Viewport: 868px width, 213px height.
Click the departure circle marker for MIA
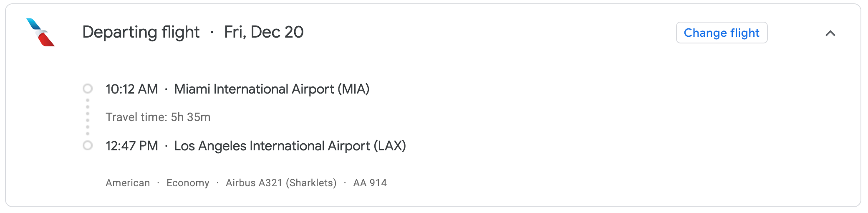pyautogui.click(x=88, y=89)
